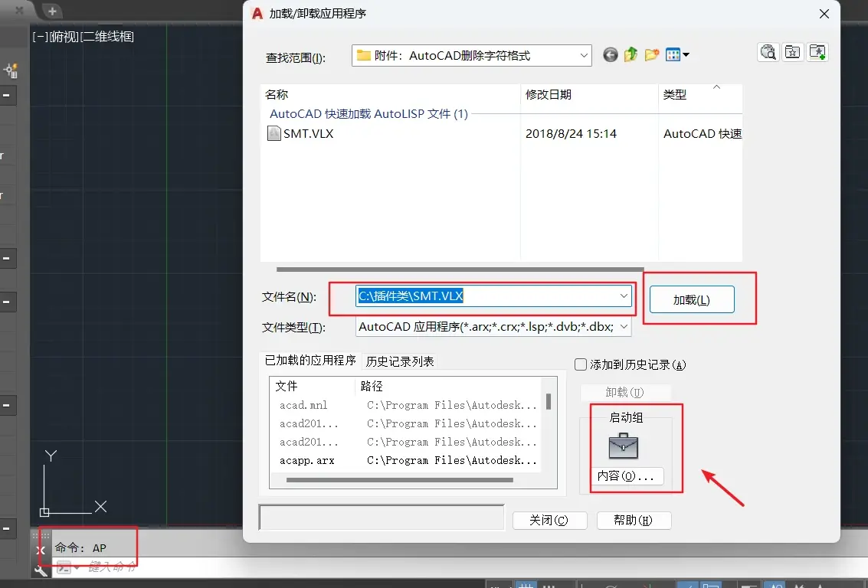The image size is (868, 588).
Task: Open the 二维线框 visual style menu
Action: tap(107, 37)
